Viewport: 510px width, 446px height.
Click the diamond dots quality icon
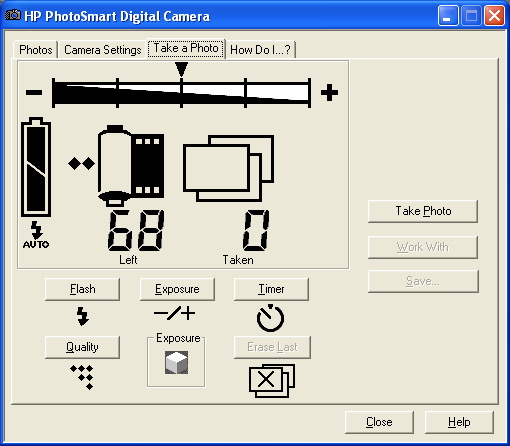coord(82,377)
